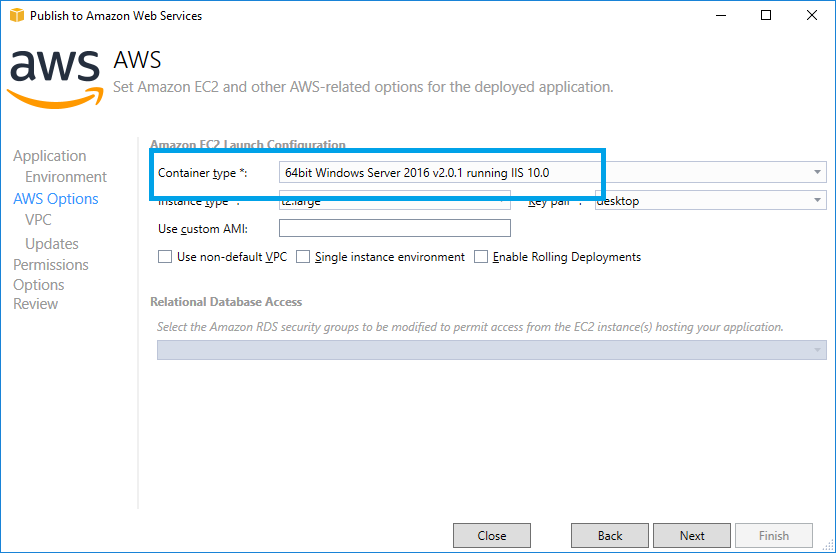Select the Environment step in sidebar

click(x=66, y=177)
